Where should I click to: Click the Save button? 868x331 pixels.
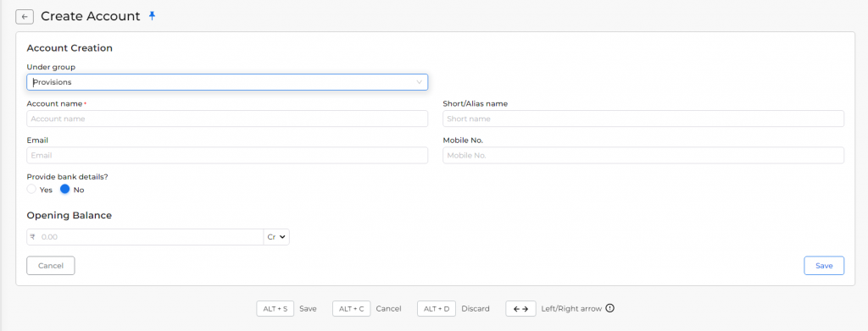coord(824,265)
